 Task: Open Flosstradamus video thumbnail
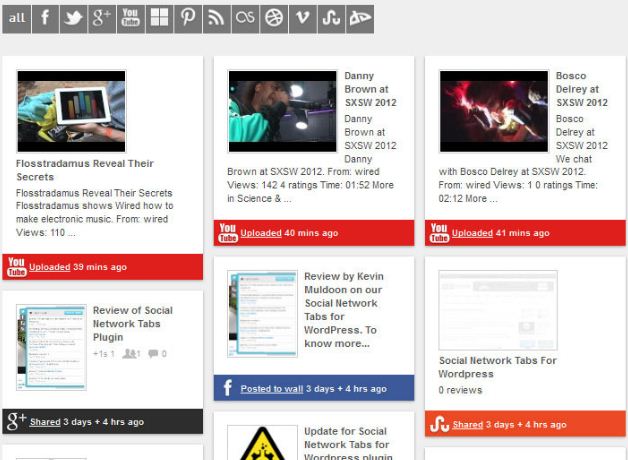tap(71, 111)
